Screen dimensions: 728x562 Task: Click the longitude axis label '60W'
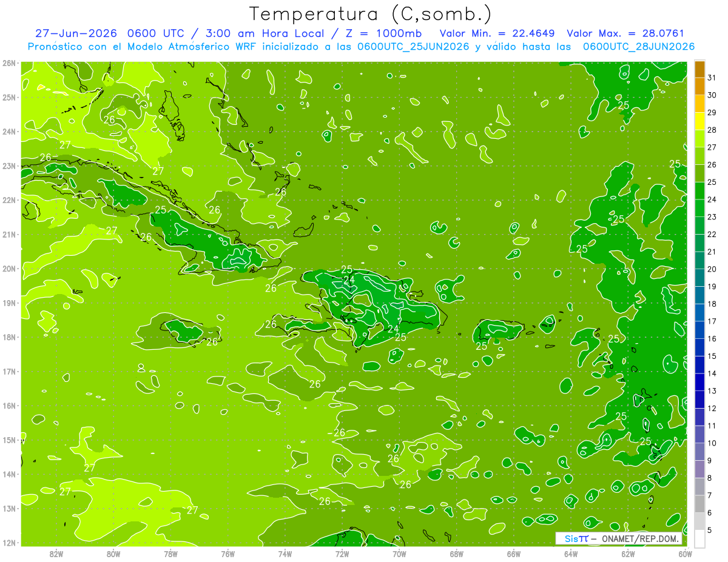point(685,554)
